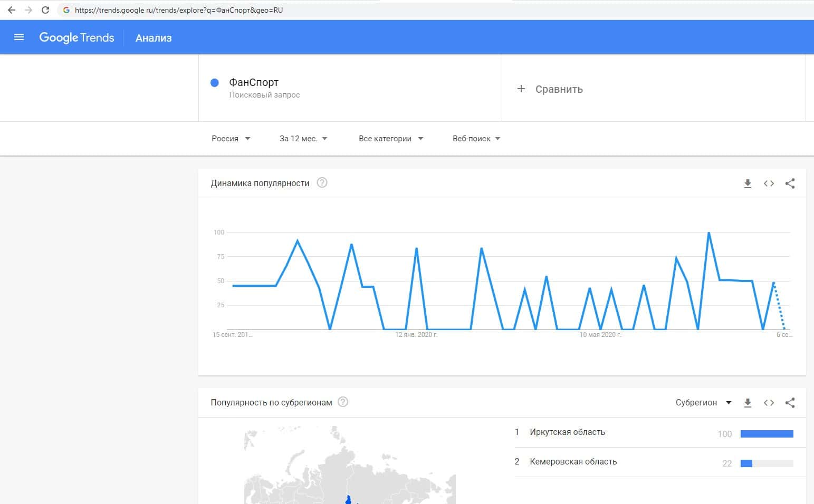Select Иркутская область in the list
This screenshot has height=504, width=814.
coord(567,432)
